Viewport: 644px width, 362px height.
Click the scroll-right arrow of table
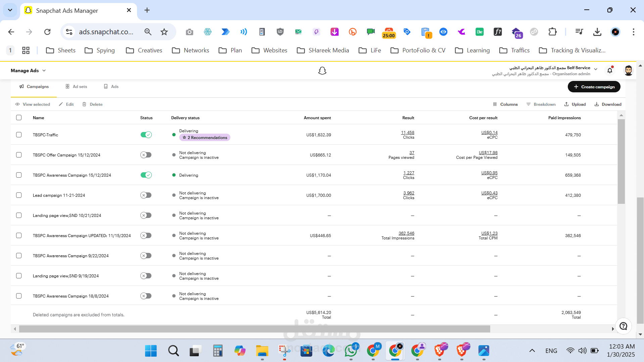coord(613,329)
